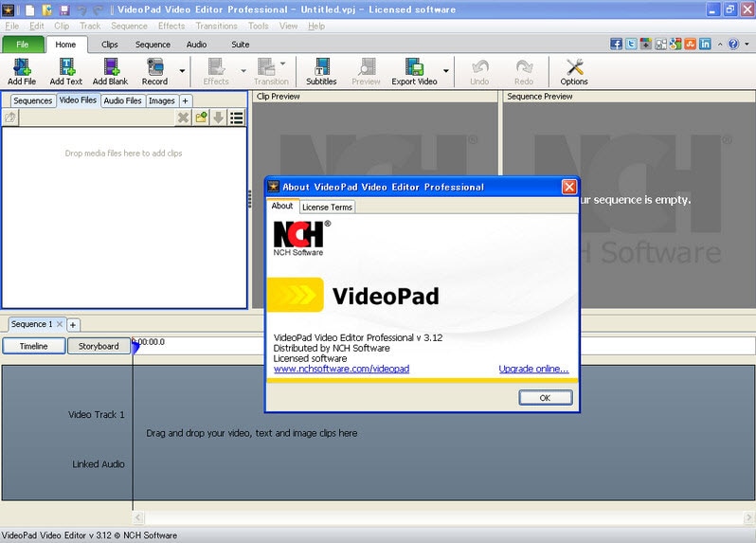Switch to the Clips ribbon tab

[110, 45]
